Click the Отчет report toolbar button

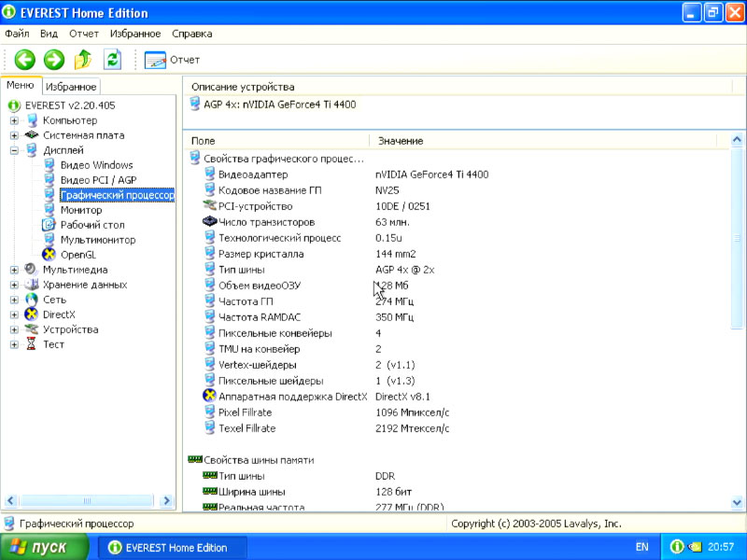173,60
